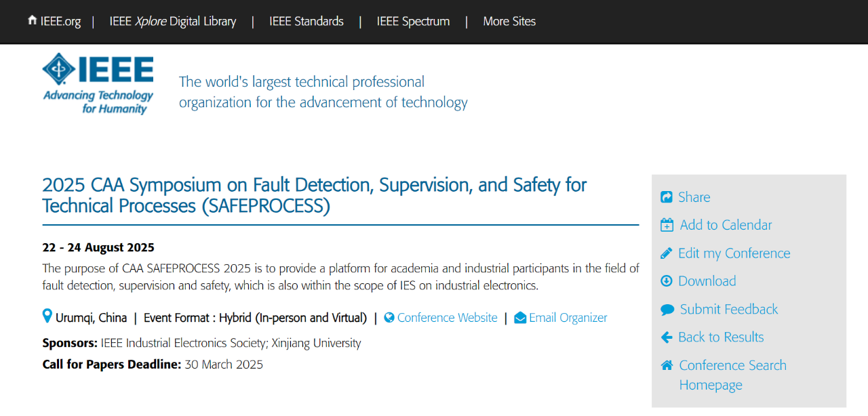Open IEEE Spectrum in top navigation

pos(413,21)
